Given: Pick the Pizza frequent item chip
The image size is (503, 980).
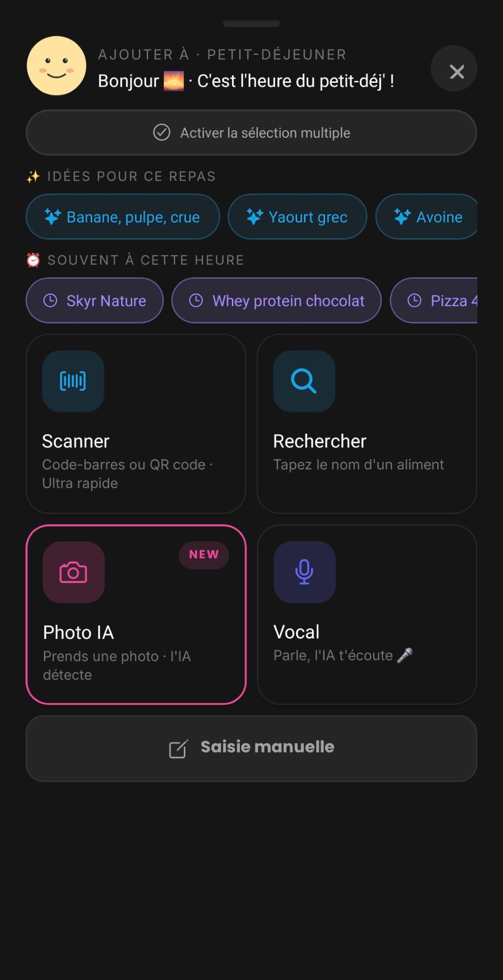Looking at the screenshot, I should [x=434, y=300].
